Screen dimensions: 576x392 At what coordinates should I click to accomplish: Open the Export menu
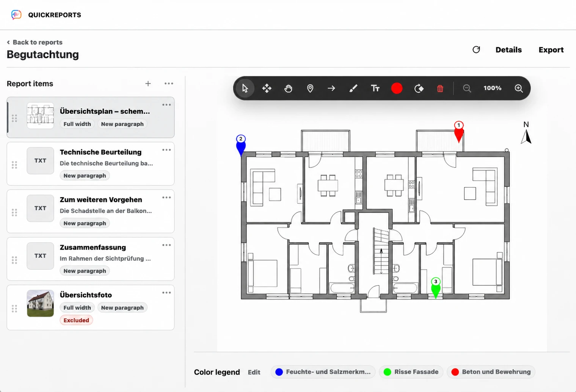tap(551, 50)
